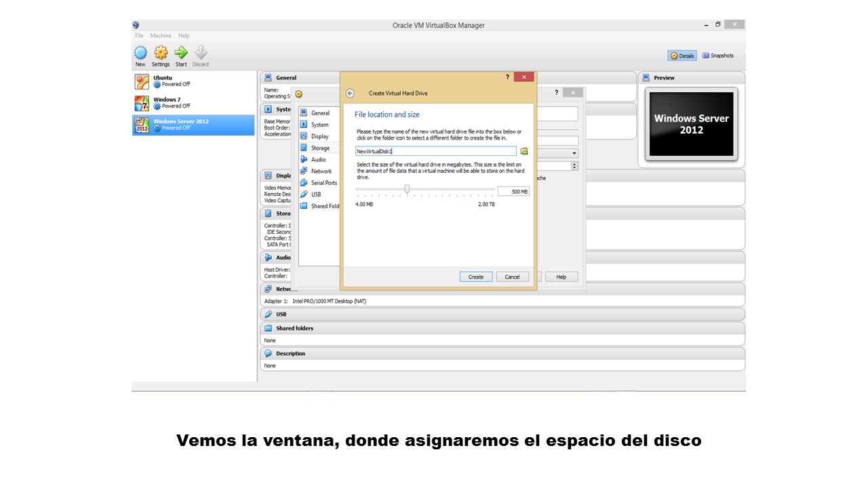This screenshot has width=868, height=488.
Task: Click the Preview panel monitor icon
Action: (x=646, y=78)
